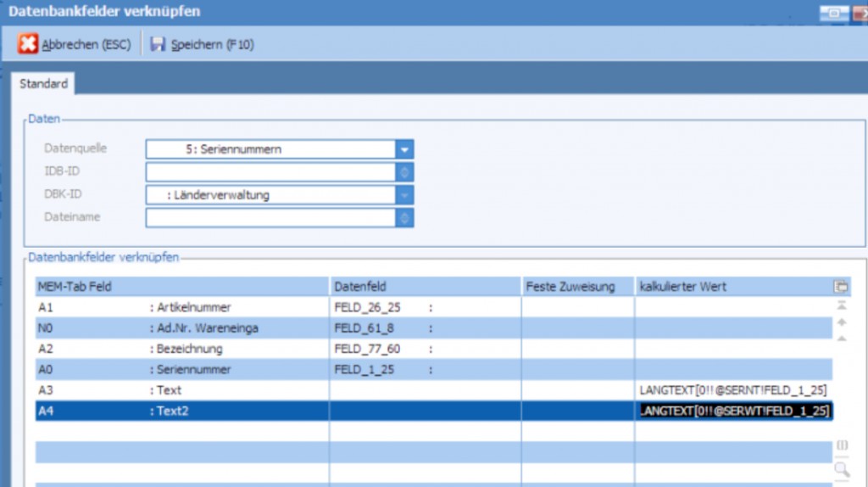Expand the Dateiname field selector
This screenshot has height=487, width=868.
[x=405, y=218]
